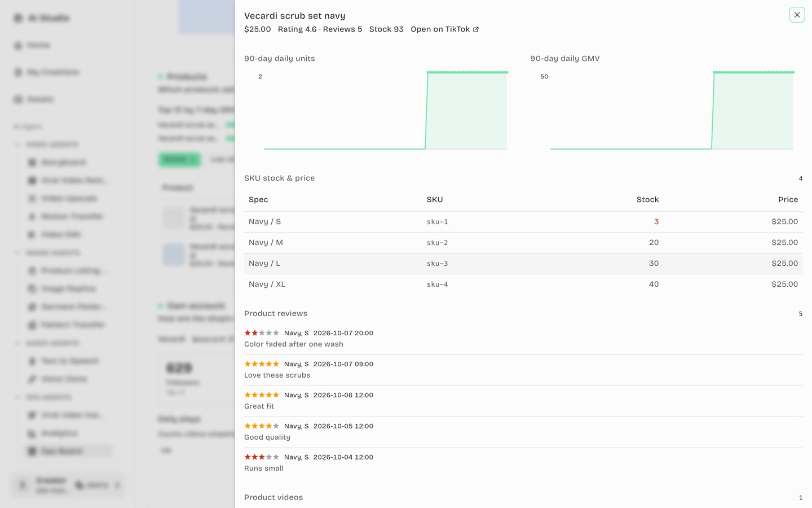Close the Vecardi scrub set product panel

pos(797,15)
